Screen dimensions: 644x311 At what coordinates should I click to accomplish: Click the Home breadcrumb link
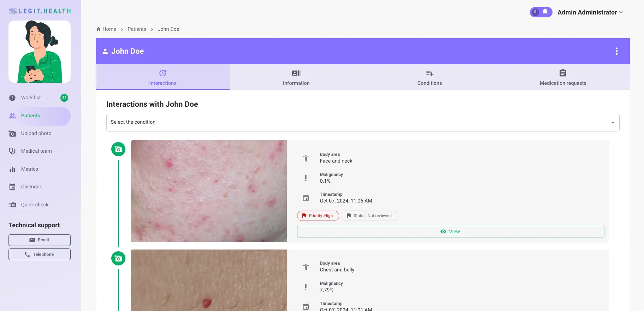coord(109,29)
